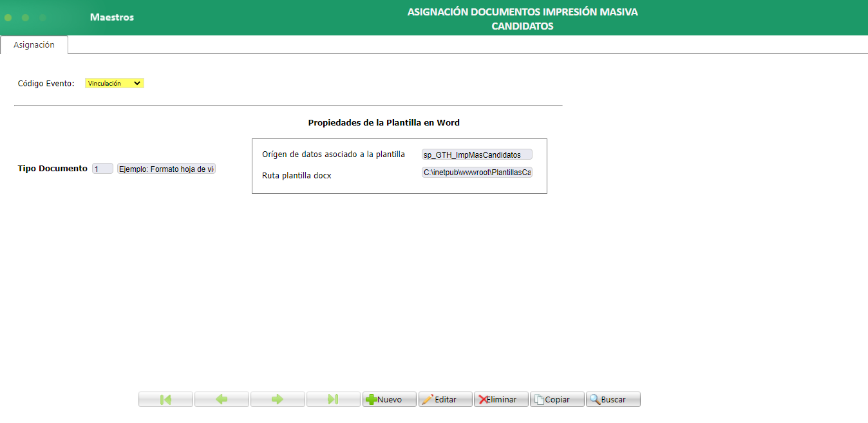Click the Buscar button
The height and width of the screenshot is (423, 868).
[x=613, y=399]
